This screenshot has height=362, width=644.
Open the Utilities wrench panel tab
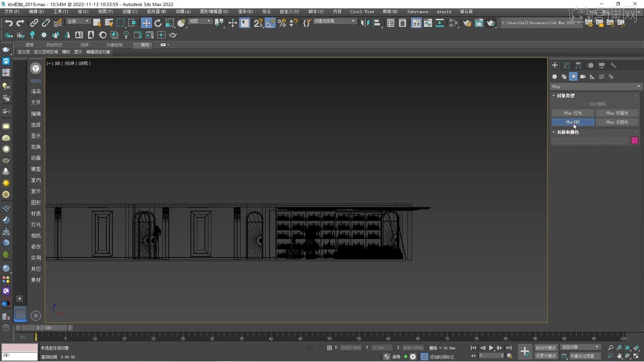[x=613, y=65]
